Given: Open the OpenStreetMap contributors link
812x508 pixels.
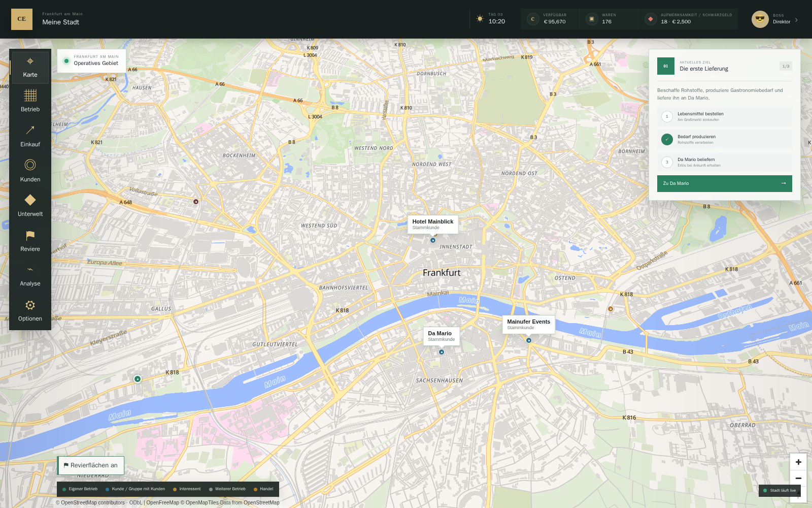Looking at the screenshot, I should click(x=93, y=503).
